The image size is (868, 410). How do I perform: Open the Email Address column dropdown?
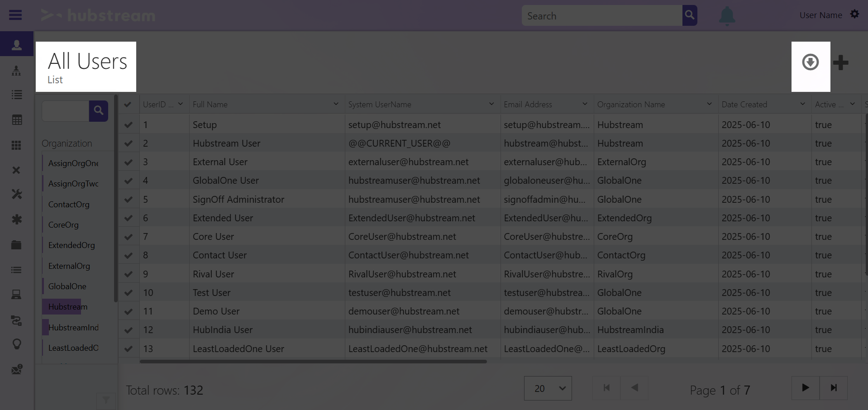585,104
